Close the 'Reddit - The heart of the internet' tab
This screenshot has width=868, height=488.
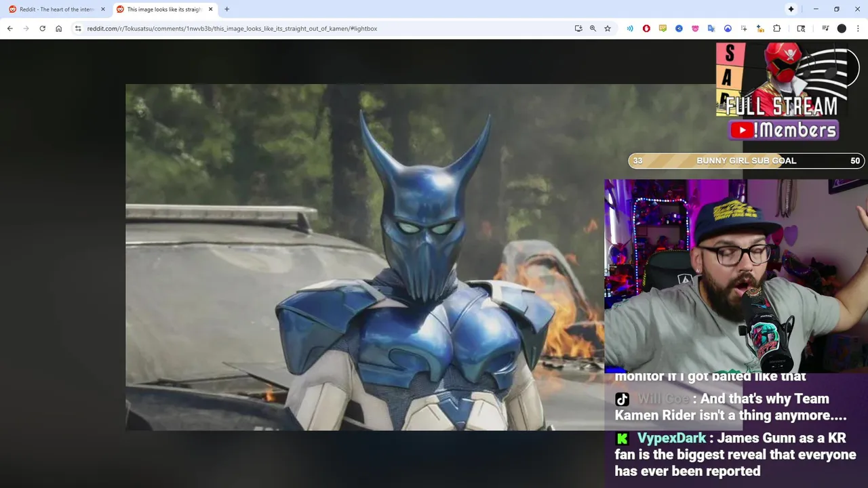[x=103, y=9]
